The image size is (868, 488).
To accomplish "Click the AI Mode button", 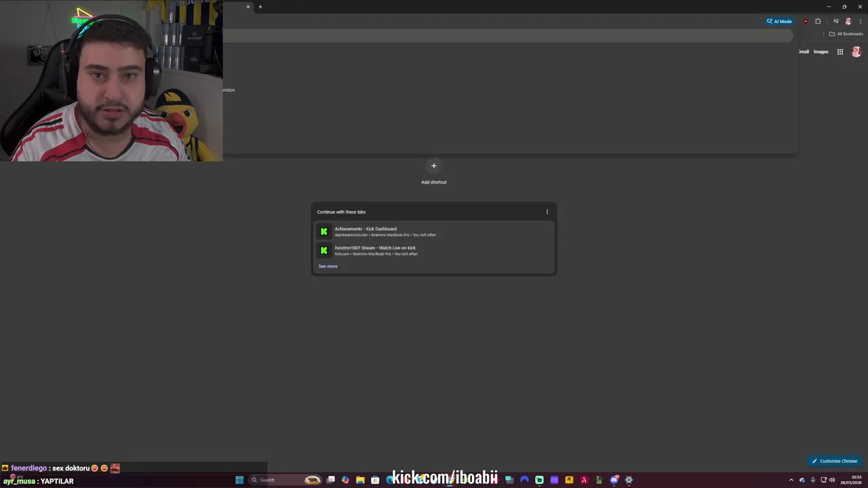I will (779, 21).
